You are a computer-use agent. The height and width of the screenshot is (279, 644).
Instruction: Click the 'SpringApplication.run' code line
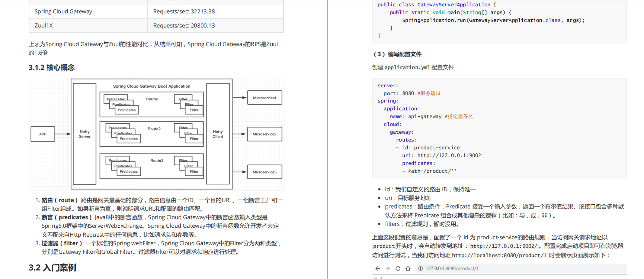(493, 20)
